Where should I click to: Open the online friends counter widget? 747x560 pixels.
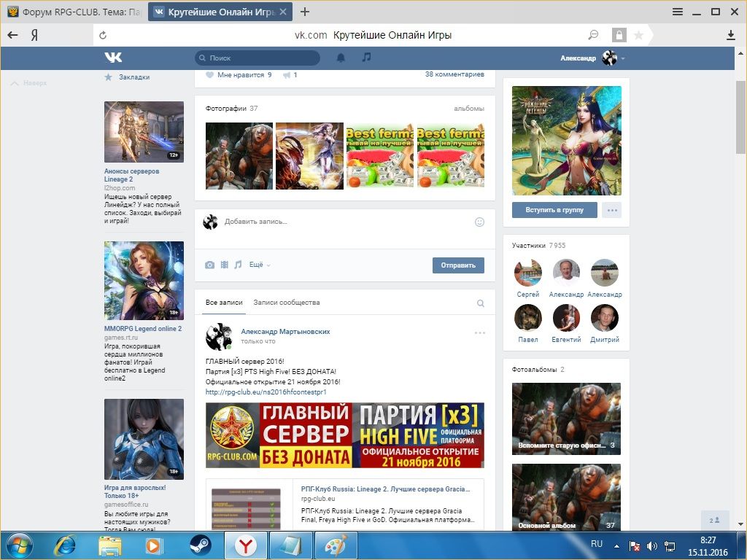coord(715,521)
